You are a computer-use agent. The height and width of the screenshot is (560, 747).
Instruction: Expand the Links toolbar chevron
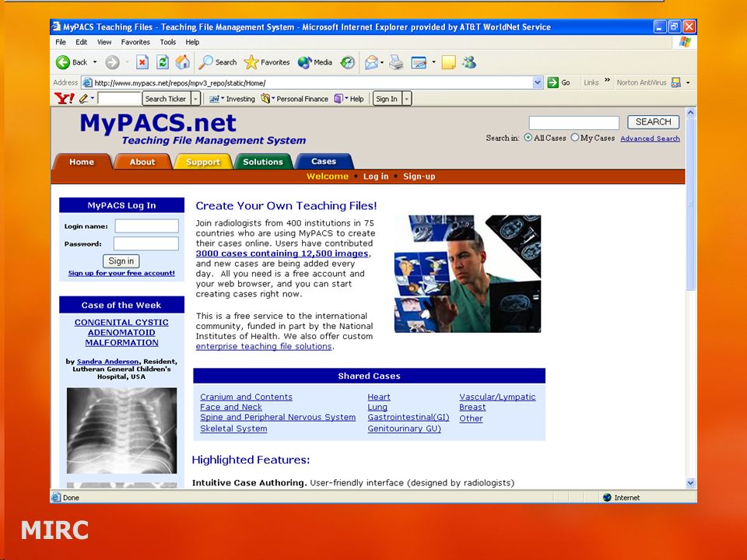(607, 80)
